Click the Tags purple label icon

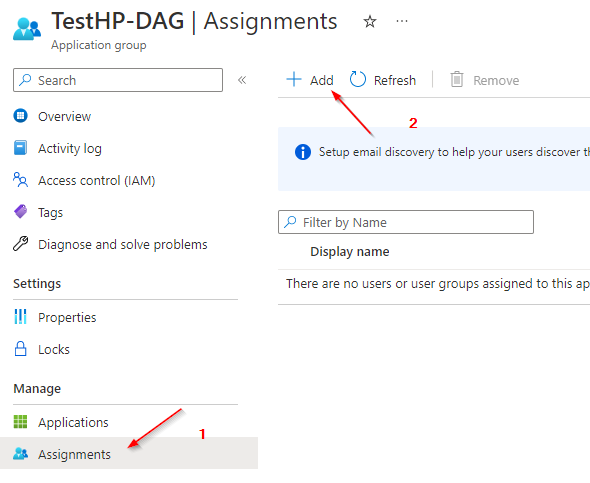point(21,212)
